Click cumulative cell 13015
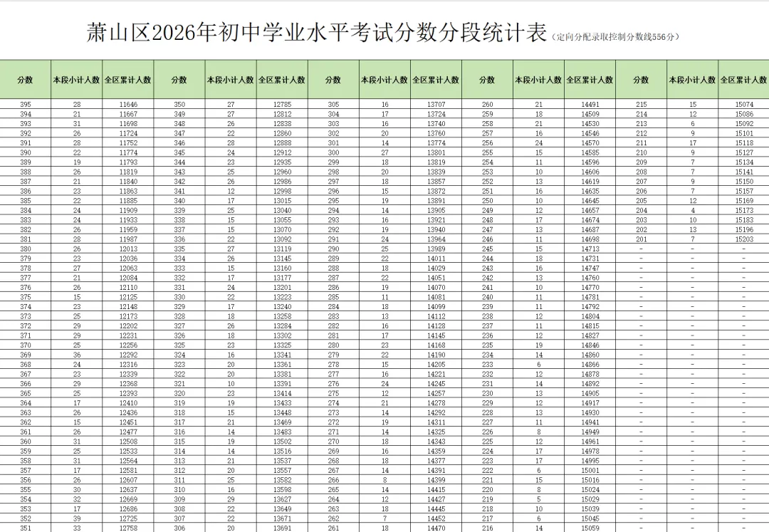769x532 pixels. 283,201
